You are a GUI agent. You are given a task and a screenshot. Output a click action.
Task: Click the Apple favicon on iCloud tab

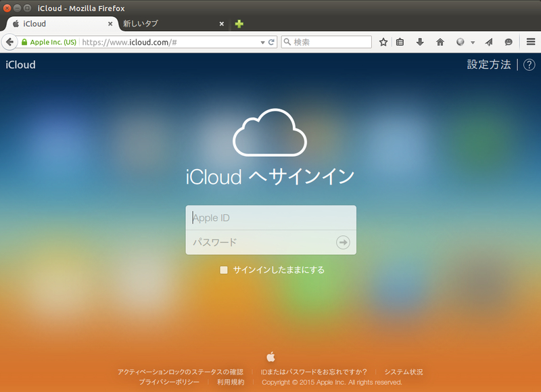(x=16, y=24)
